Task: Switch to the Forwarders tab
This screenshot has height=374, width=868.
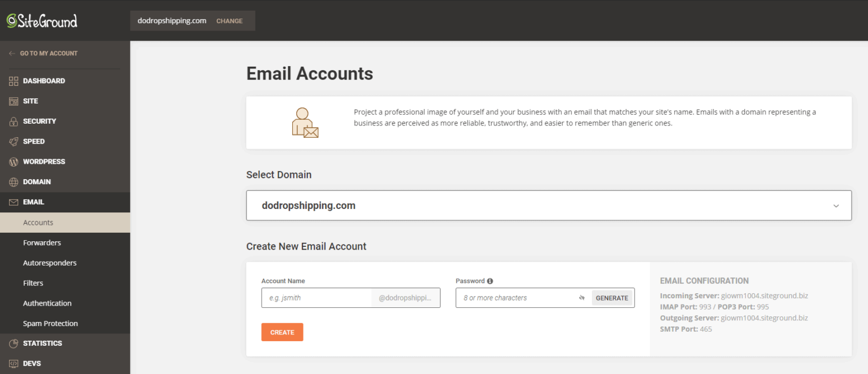Action: pyautogui.click(x=42, y=242)
